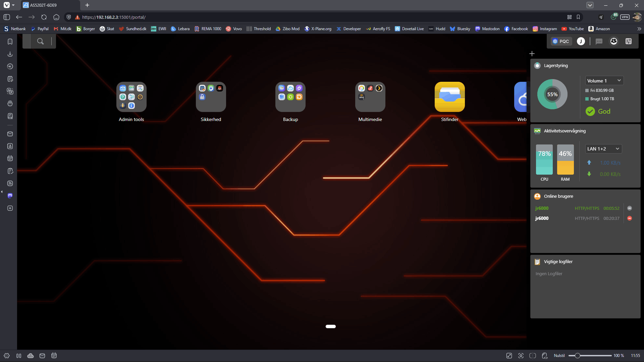Click the Nulstil zoom reset button

click(x=559, y=356)
